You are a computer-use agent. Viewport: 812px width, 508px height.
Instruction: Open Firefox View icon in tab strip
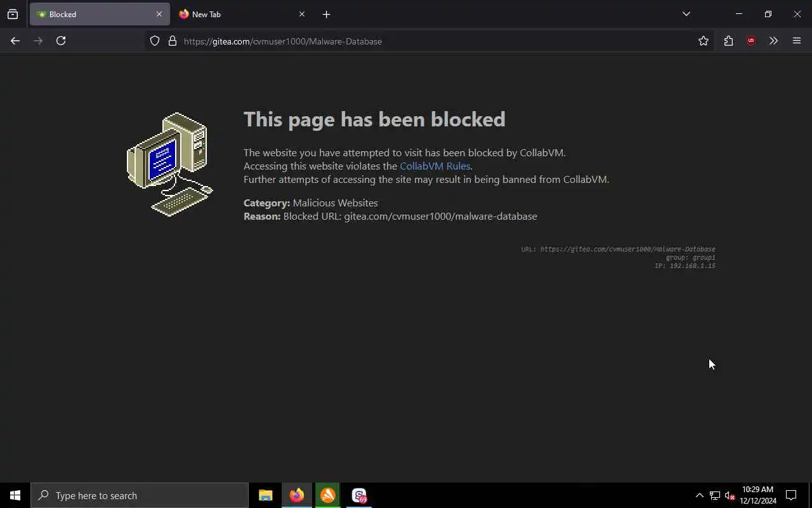tap(13, 14)
